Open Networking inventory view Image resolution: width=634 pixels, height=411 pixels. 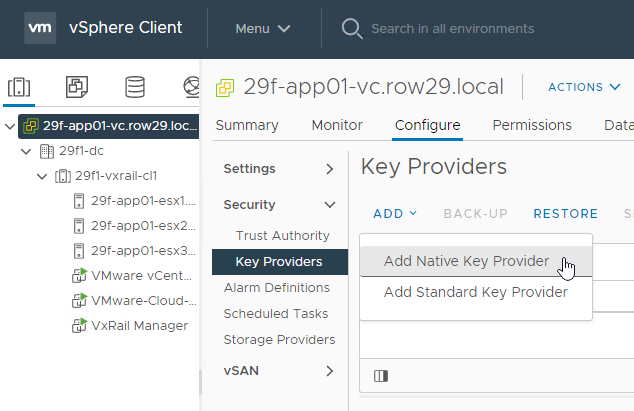(x=191, y=87)
